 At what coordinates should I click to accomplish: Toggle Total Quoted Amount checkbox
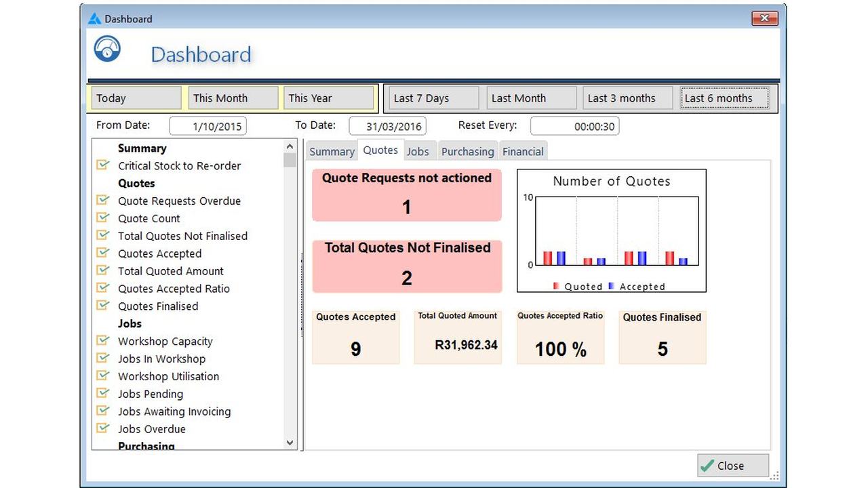click(x=103, y=270)
